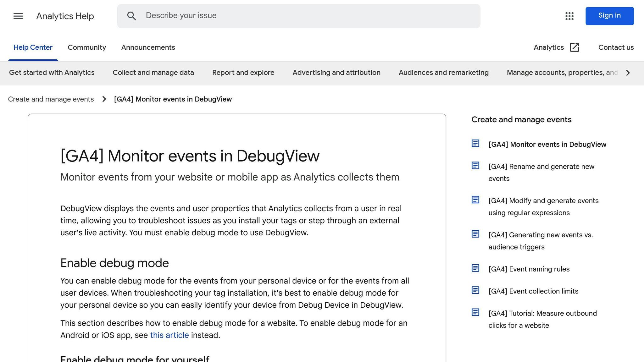Open Modify and generate events using regular expressions
Image resolution: width=644 pixels, height=362 pixels.
pyautogui.click(x=543, y=207)
